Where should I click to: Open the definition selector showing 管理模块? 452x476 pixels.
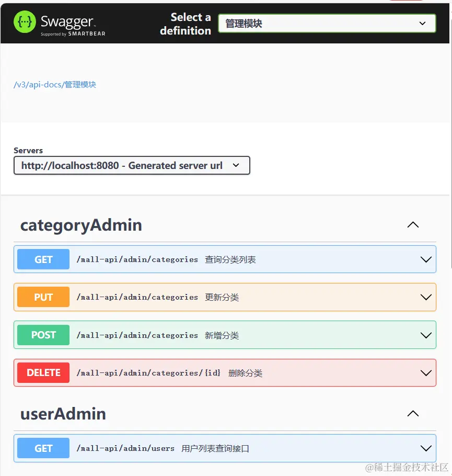point(327,24)
